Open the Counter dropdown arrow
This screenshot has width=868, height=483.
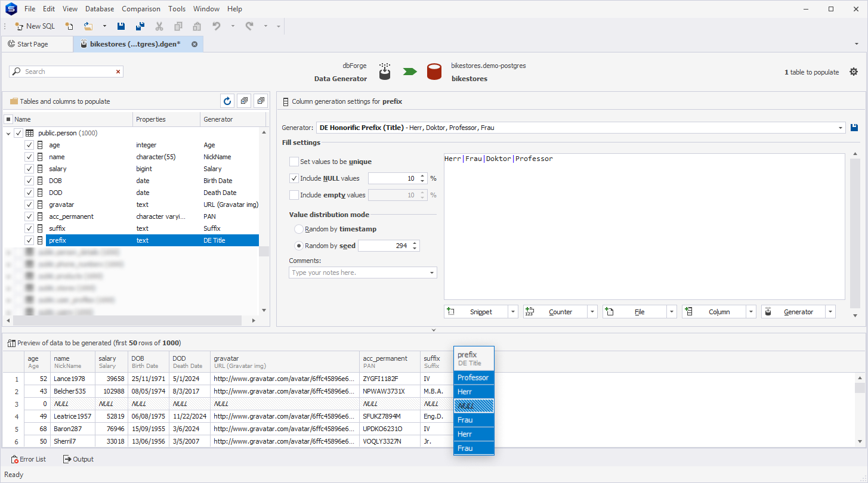coord(592,312)
